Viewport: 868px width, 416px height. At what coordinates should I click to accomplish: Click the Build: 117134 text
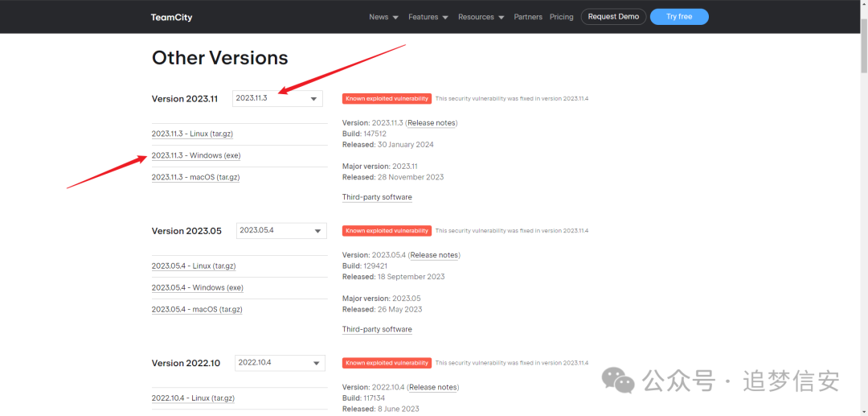tap(363, 397)
